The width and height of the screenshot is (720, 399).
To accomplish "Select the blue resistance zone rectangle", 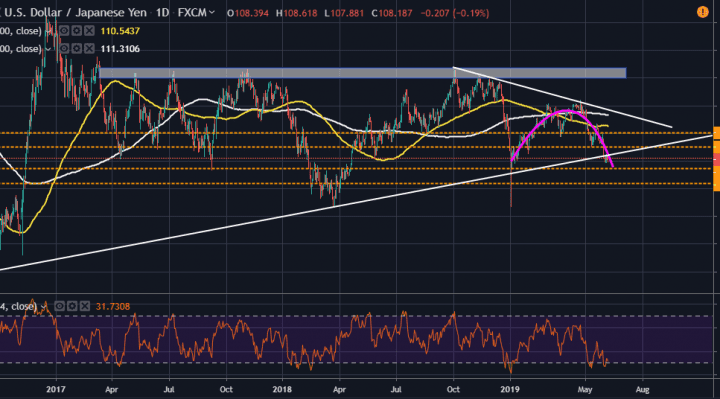I will [x=363, y=73].
